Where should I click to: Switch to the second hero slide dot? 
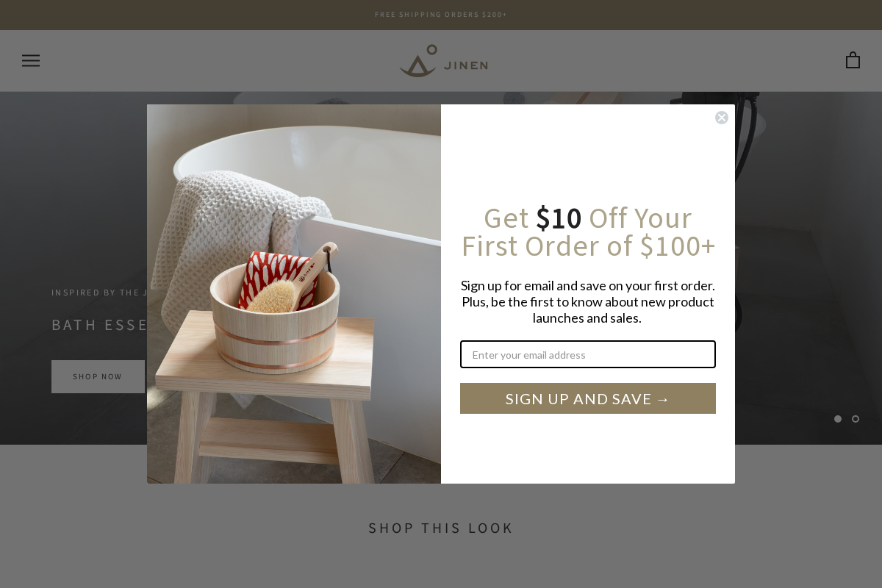(x=856, y=419)
